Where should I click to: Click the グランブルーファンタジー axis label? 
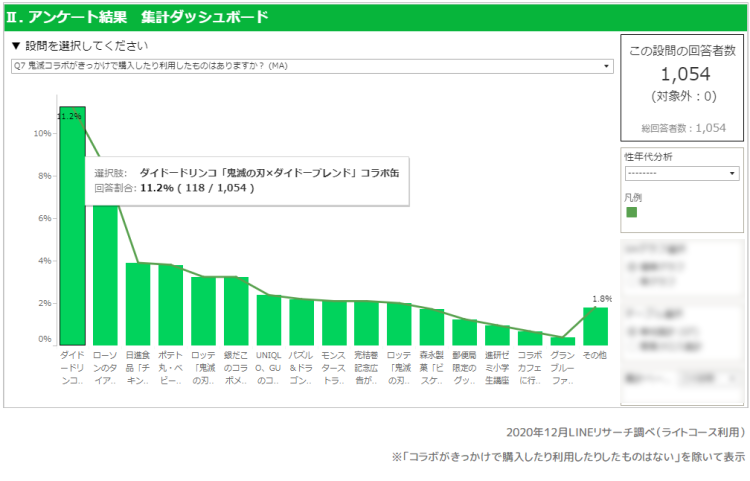pyautogui.click(x=562, y=368)
